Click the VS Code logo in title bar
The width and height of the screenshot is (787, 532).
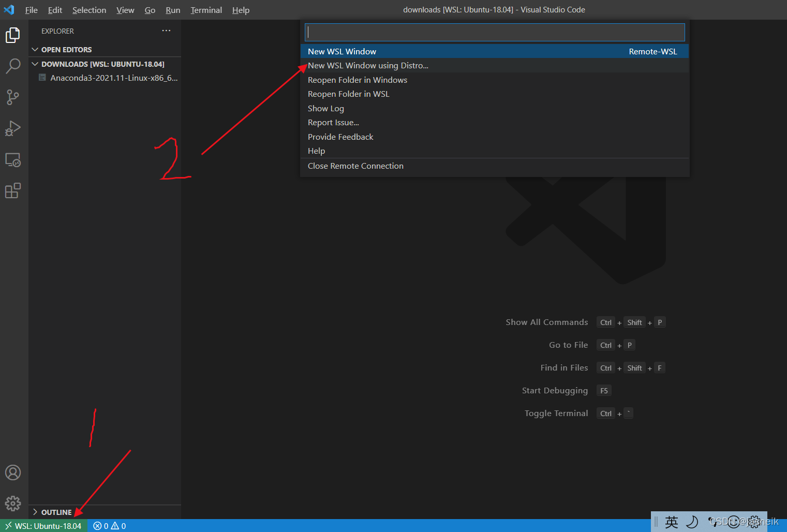tap(9, 9)
